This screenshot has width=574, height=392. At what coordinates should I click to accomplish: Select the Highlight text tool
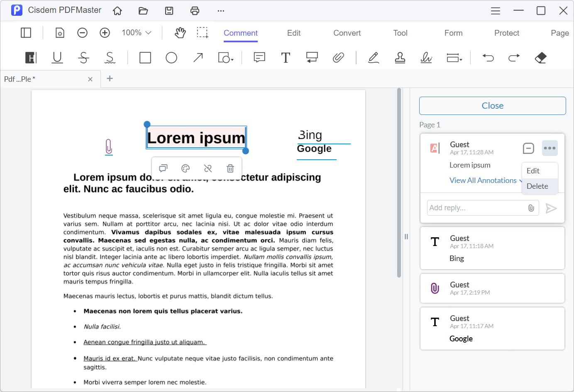31,58
